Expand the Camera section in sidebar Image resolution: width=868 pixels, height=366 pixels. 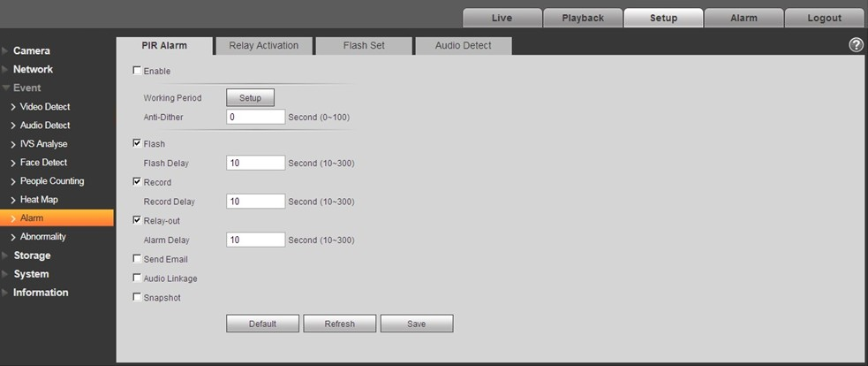coord(32,50)
